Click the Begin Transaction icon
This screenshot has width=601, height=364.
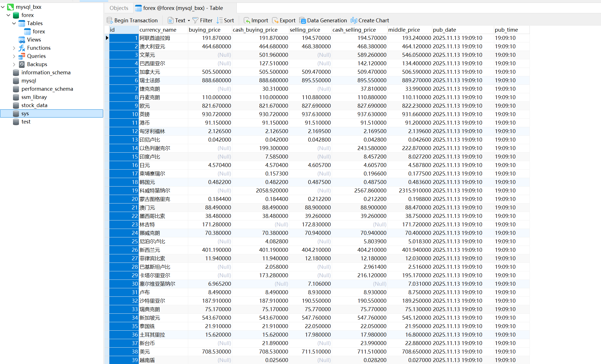110,20
